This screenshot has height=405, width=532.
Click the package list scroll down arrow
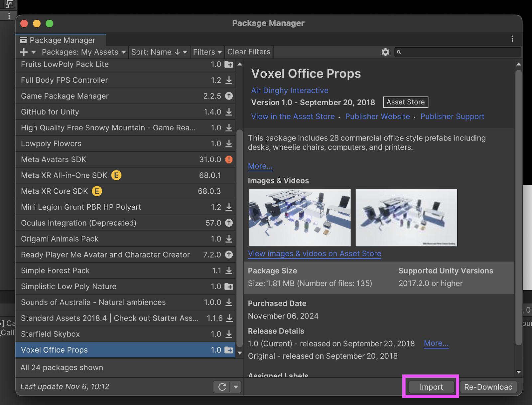point(240,353)
